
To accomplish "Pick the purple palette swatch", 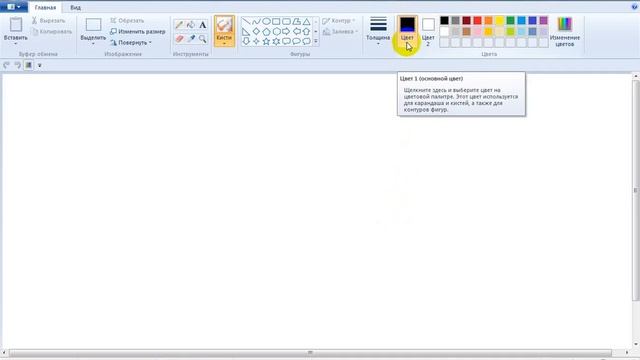I will [544, 20].
